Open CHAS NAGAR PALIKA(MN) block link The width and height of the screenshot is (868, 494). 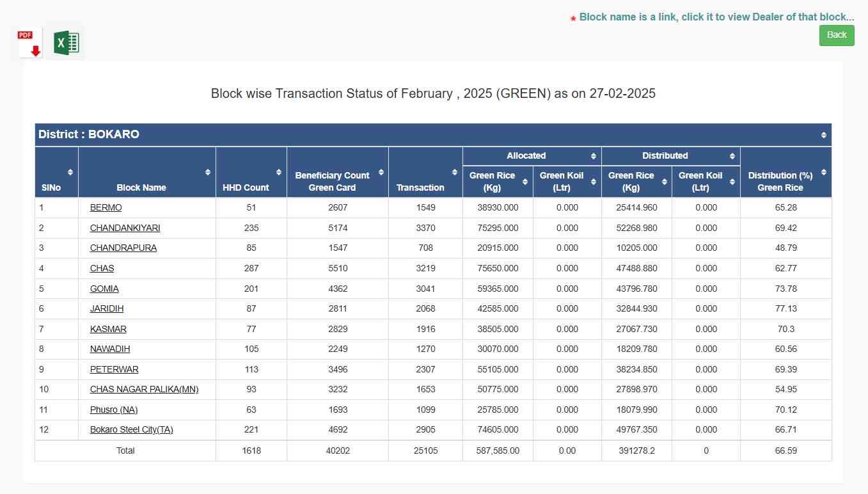(x=145, y=389)
